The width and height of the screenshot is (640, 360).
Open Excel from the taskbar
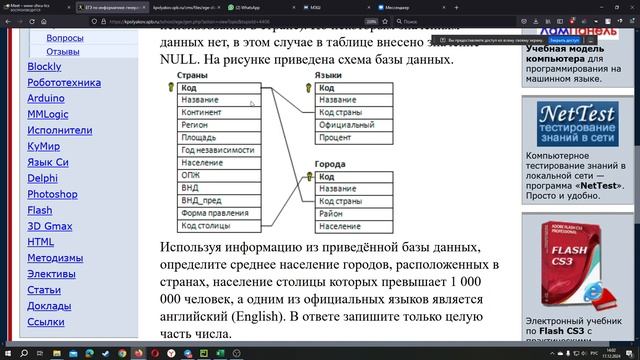[x=220, y=353]
